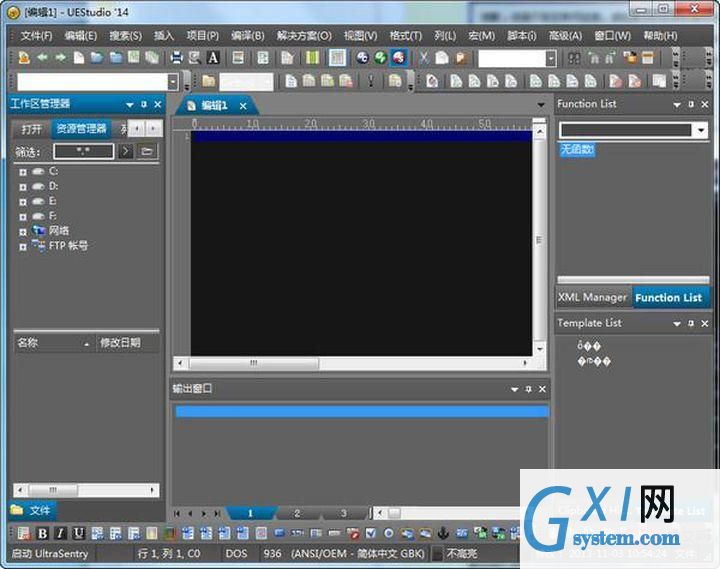Click the Paste clipboard icon

click(x=461, y=57)
